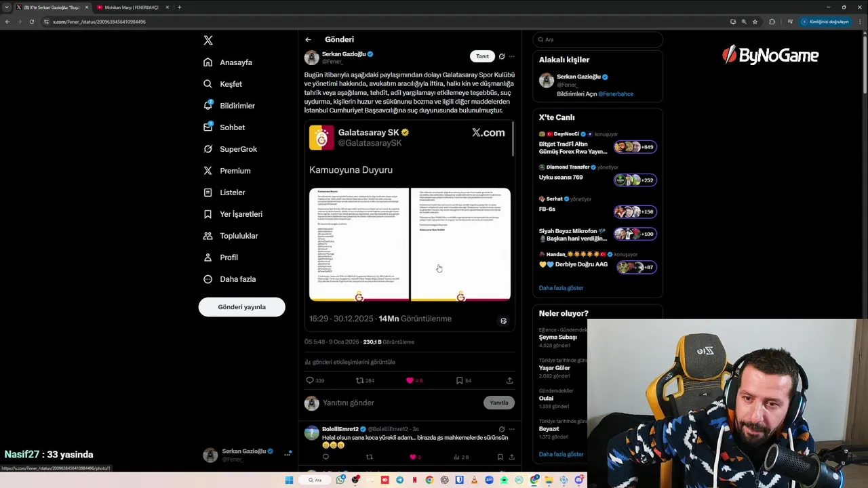This screenshot has height=488, width=868.
Task: Open Listeler in the sidebar
Action: coord(224,192)
